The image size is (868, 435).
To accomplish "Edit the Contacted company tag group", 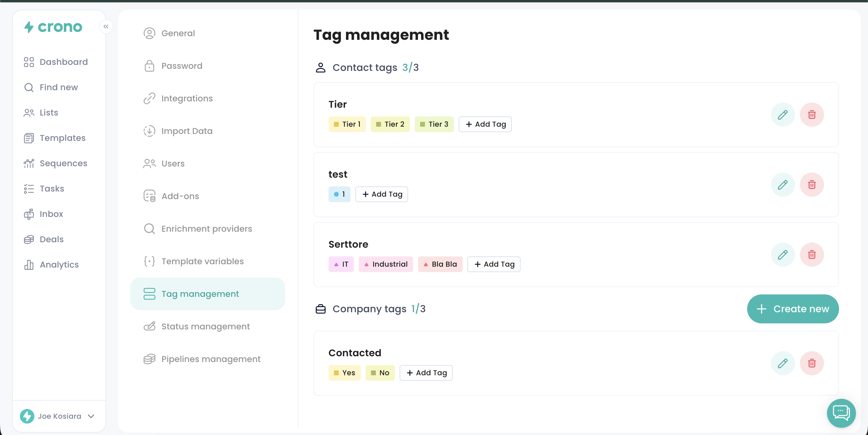I will coord(782,363).
